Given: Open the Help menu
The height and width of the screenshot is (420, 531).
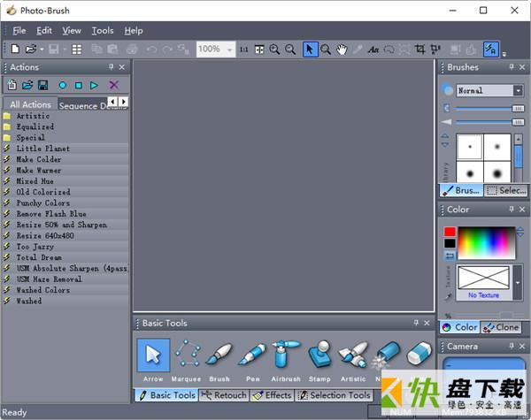Looking at the screenshot, I should click(134, 31).
